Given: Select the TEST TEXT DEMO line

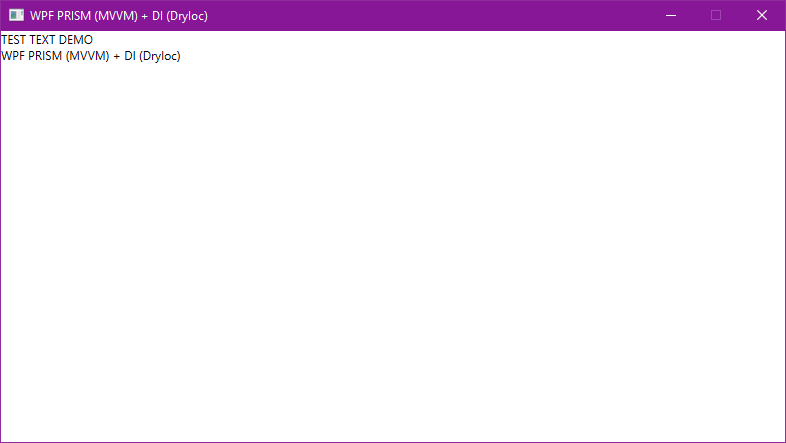Looking at the screenshot, I should [x=47, y=40].
